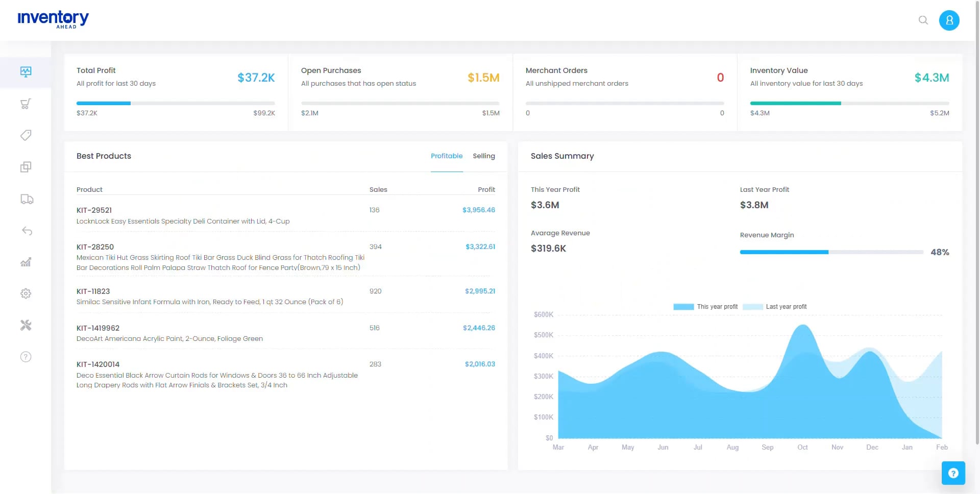
Task: Click the $5.2M Inventory Value target
Action: point(939,113)
